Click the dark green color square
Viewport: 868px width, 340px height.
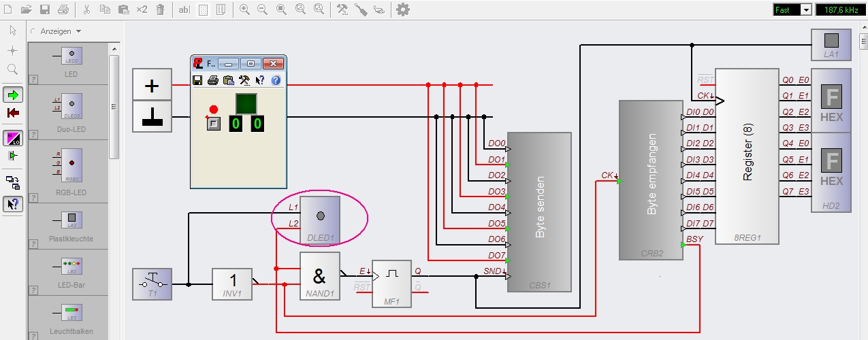[246, 104]
